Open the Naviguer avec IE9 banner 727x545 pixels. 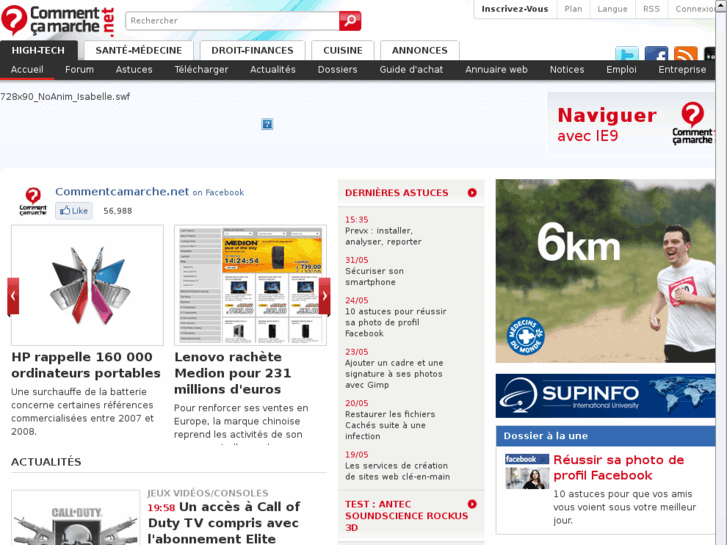click(631, 124)
